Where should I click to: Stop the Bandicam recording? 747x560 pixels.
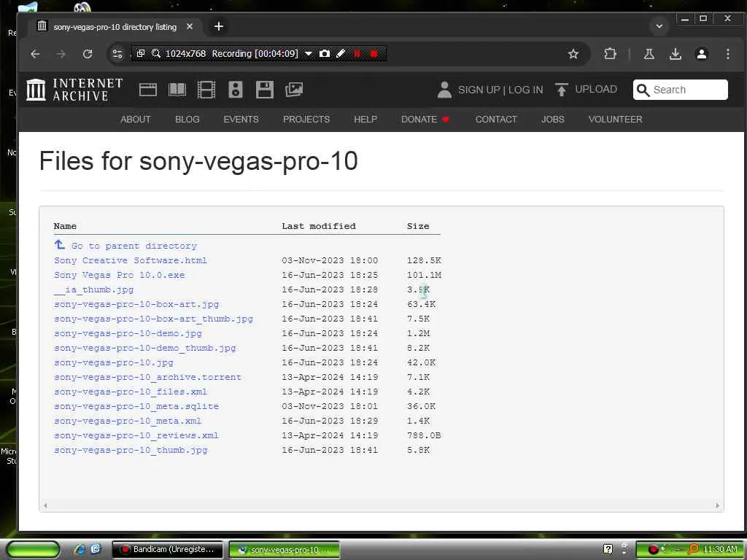point(373,53)
